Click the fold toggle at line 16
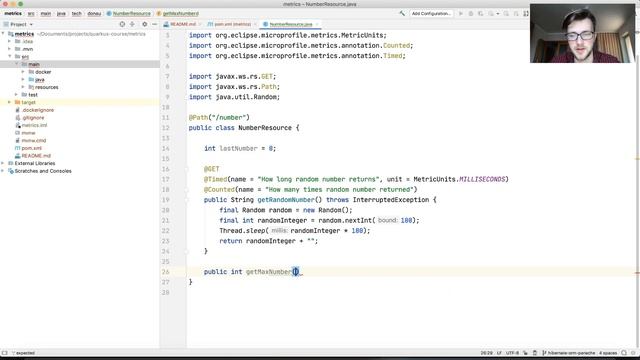The image size is (640, 360). click(x=187, y=169)
